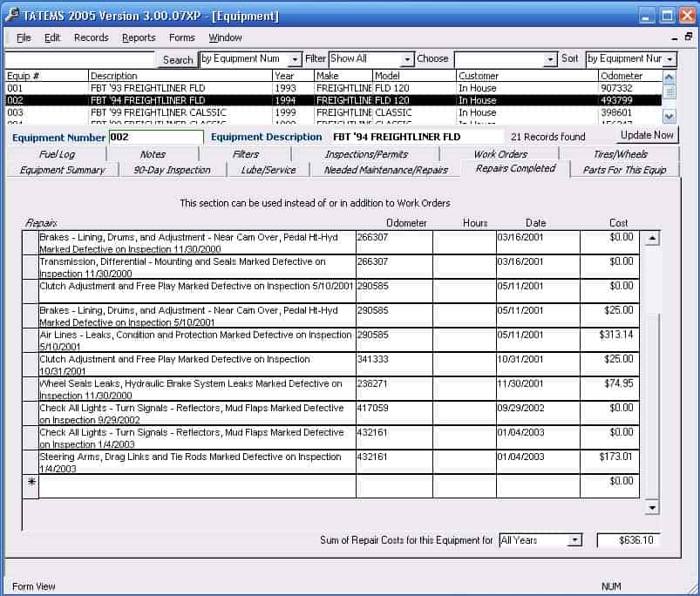The height and width of the screenshot is (596, 700).
Task: Switch to the Tires/Wheels tab
Action: (x=620, y=154)
